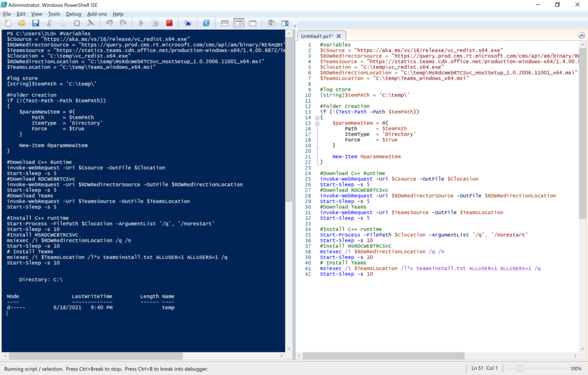Show script pane on the right layout
This screenshot has width=588, height=375.
click(x=238, y=23)
